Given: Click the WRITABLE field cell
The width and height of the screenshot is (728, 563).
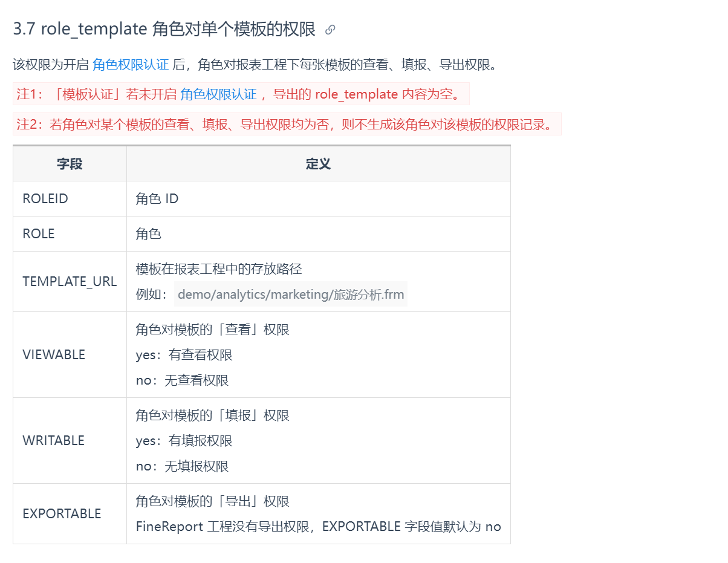Looking at the screenshot, I should [70, 440].
